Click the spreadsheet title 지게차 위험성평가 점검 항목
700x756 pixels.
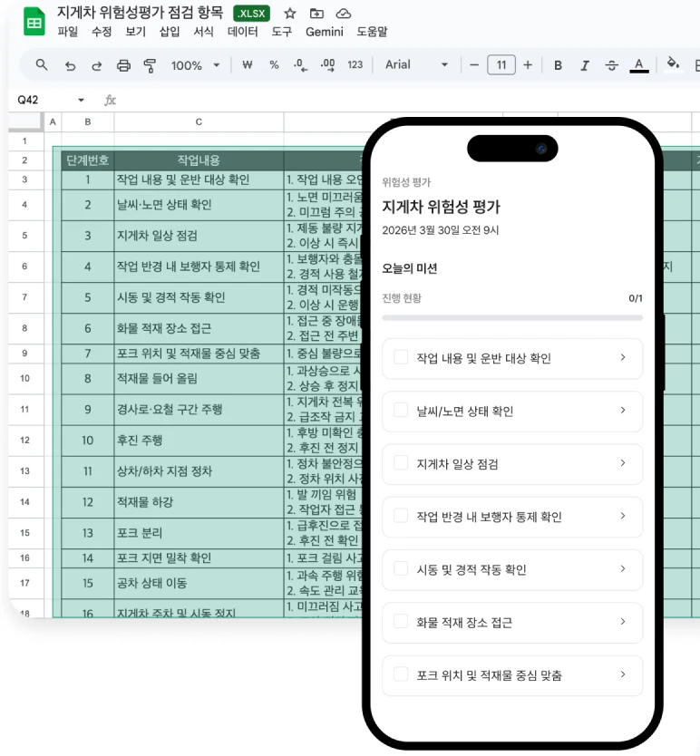click(x=141, y=13)
